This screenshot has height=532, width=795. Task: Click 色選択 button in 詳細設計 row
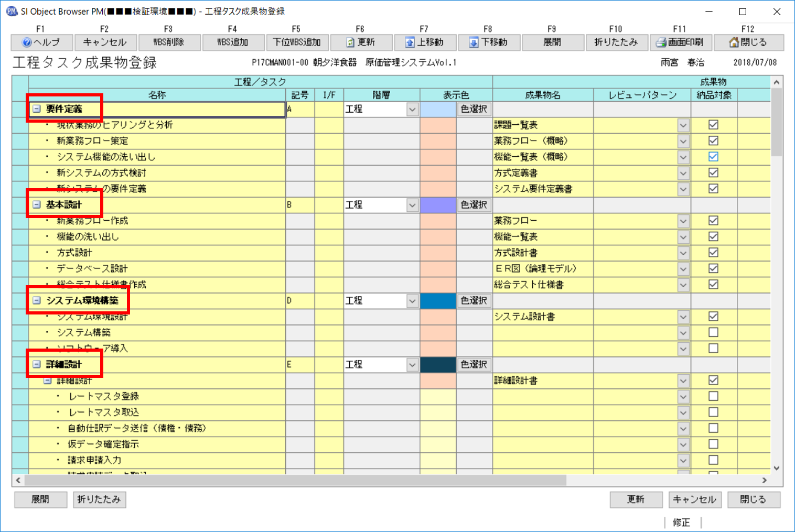click(474, 365)
